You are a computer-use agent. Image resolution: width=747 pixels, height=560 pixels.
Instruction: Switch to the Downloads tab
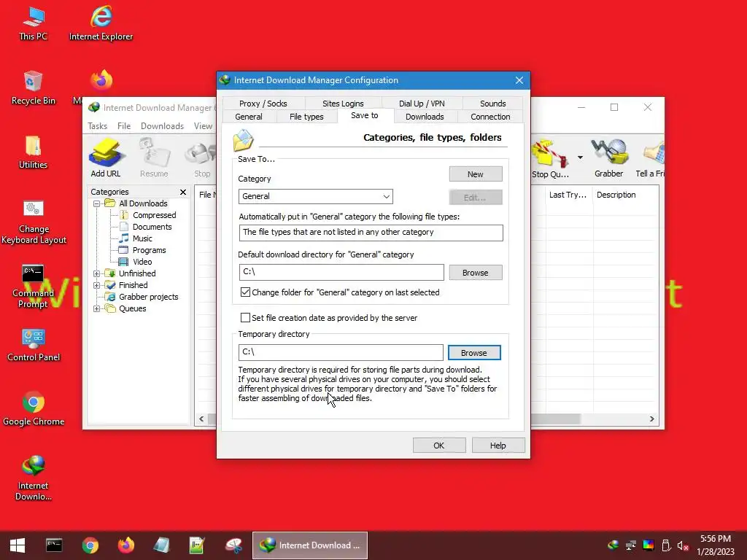425,117
